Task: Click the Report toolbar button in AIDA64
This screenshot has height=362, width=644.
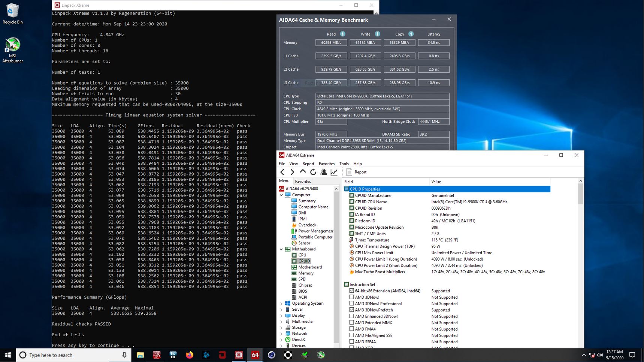Action: [356, 172]
